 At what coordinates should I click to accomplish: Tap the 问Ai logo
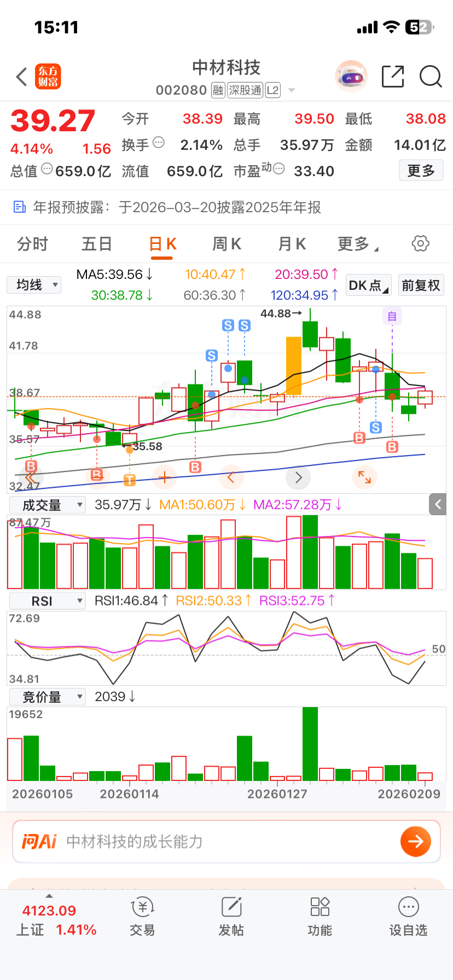(x=39, y=841)
